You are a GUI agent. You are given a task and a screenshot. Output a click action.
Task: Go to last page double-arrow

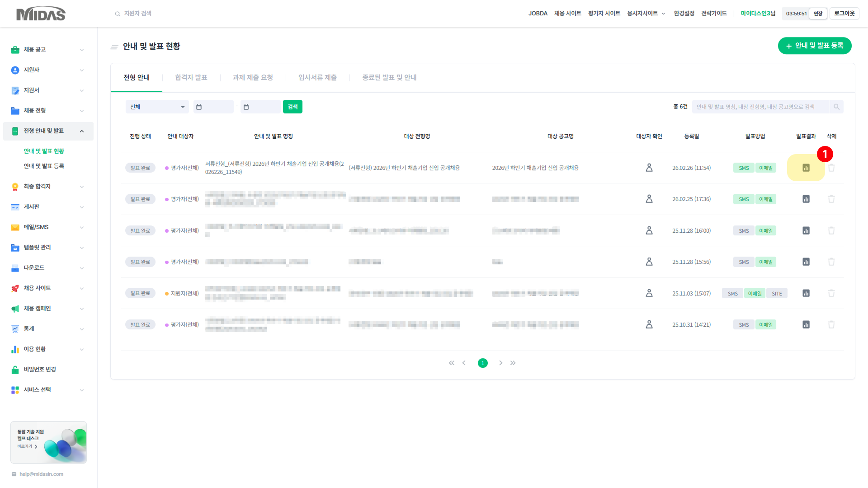(x=513, y=363)
